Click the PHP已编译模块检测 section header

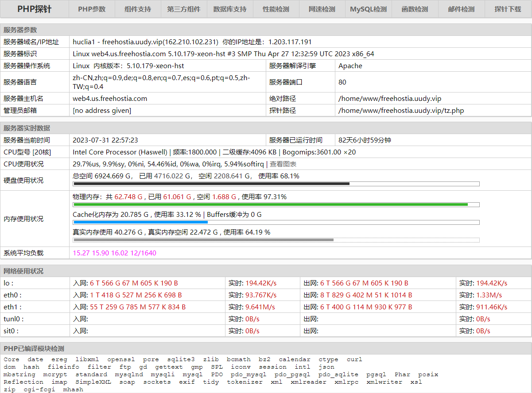tap(34, 349)
